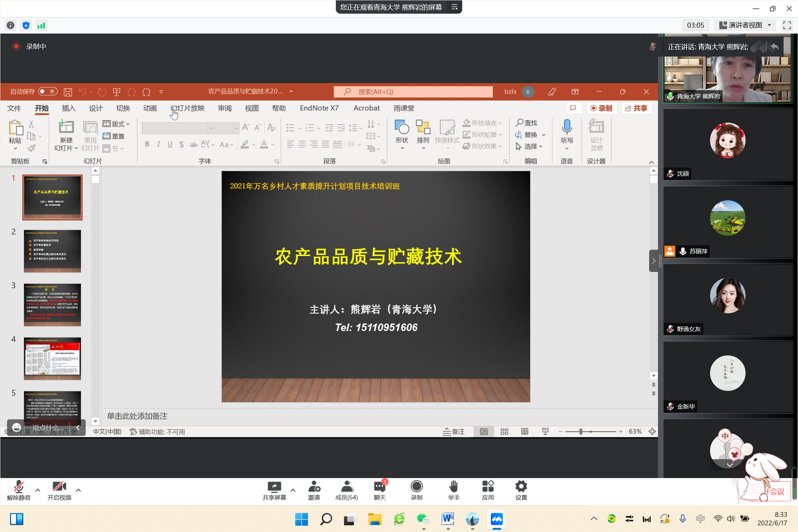
Task: Toggle Strikethrough text formatting
Action: click(193, 144)
